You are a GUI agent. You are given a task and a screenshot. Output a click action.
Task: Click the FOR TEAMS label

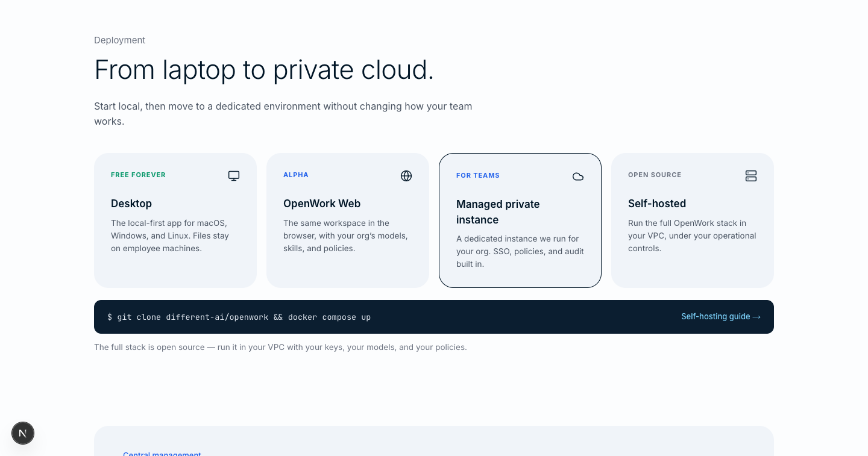point(478,175)
